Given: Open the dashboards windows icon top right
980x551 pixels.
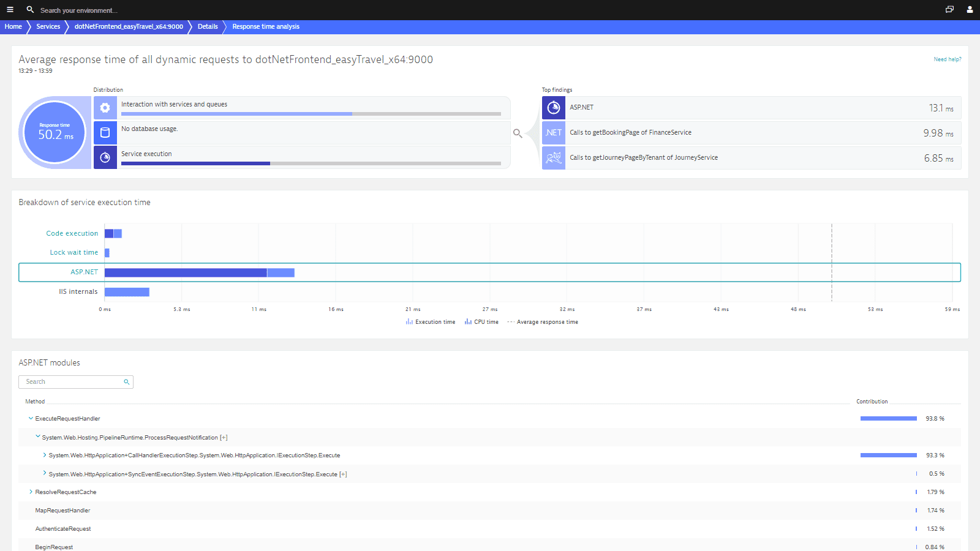Looking at the screenshot, I should pyautogui.click(x=949, y=10).
